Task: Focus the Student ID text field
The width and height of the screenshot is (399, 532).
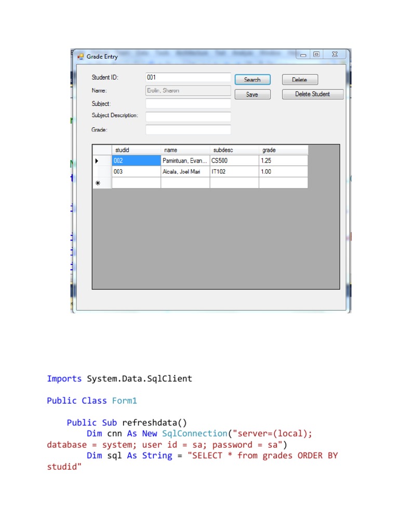Action: [188, 77]
